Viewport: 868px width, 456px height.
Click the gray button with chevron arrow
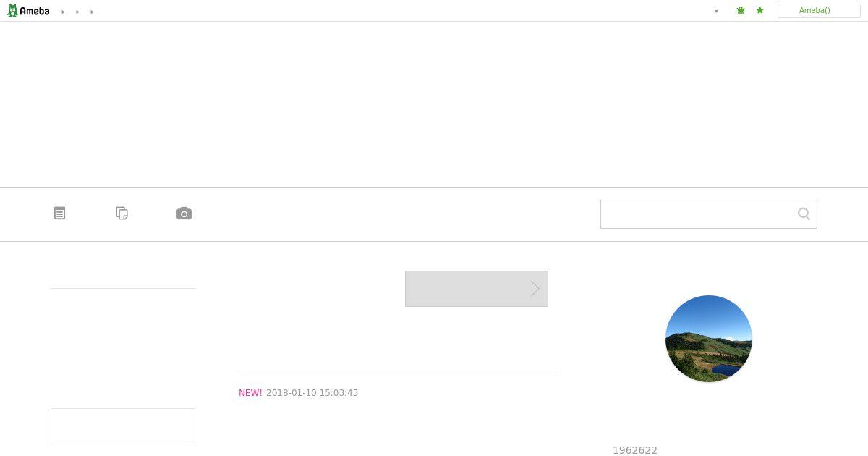(x=477, y=289)
